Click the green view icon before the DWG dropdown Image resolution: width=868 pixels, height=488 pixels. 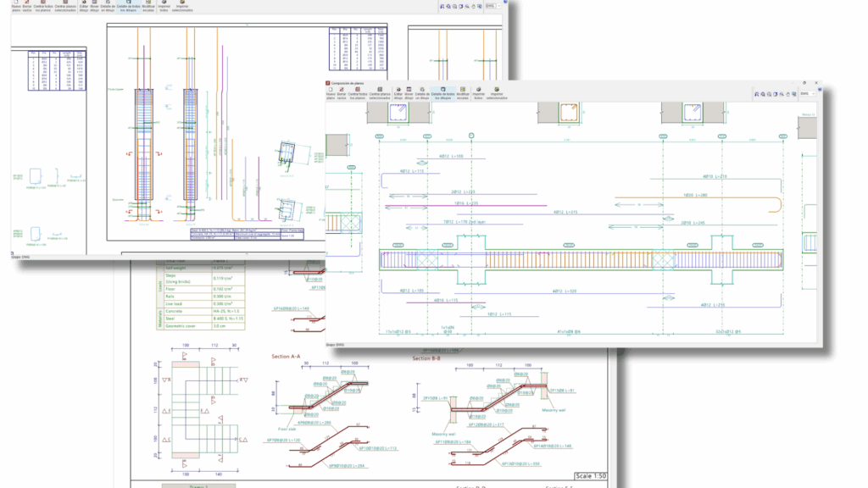pos(793,95)
